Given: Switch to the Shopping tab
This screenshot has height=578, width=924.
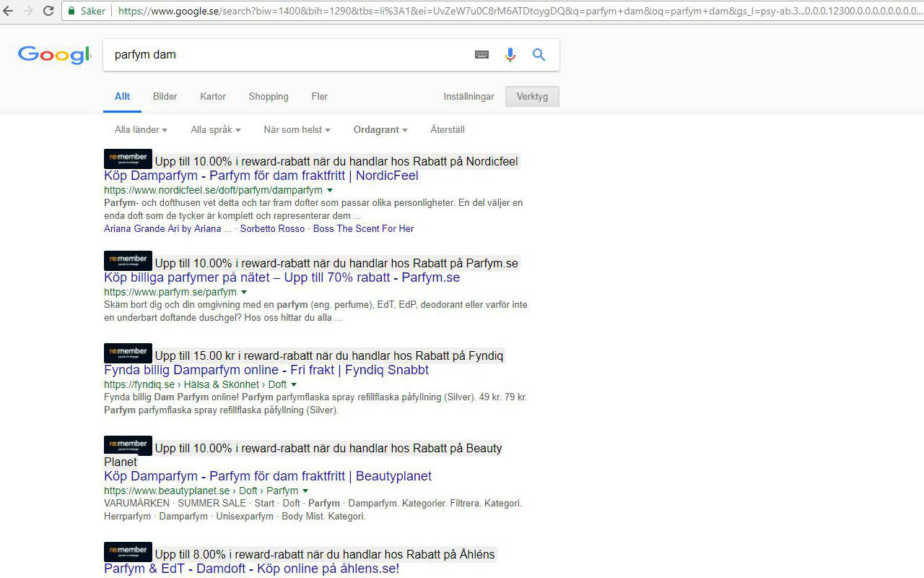Looking at the screenshot, I should 269,97.
